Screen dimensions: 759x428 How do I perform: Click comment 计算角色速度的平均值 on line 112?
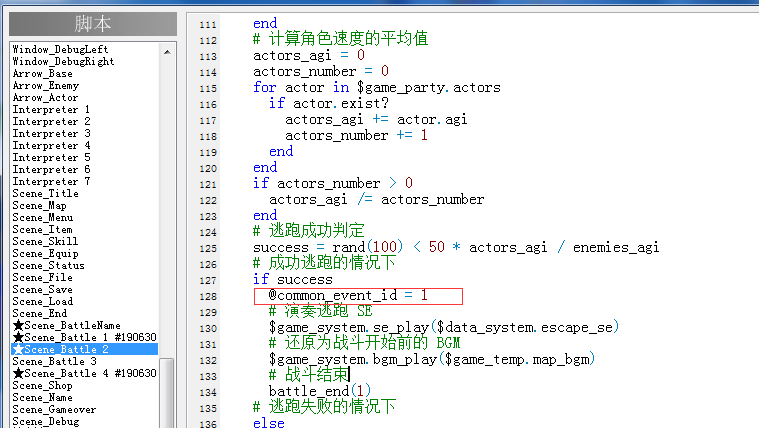coord(340,39)
